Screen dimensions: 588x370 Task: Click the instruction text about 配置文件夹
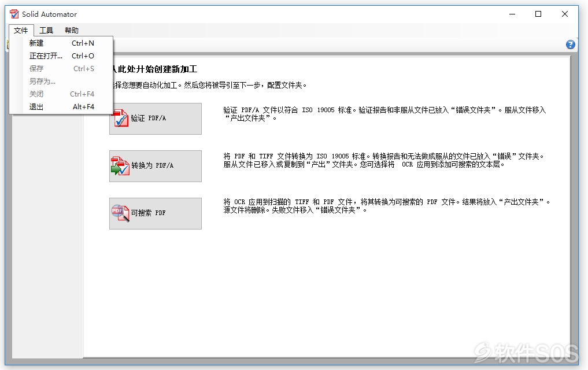[210, 85]
